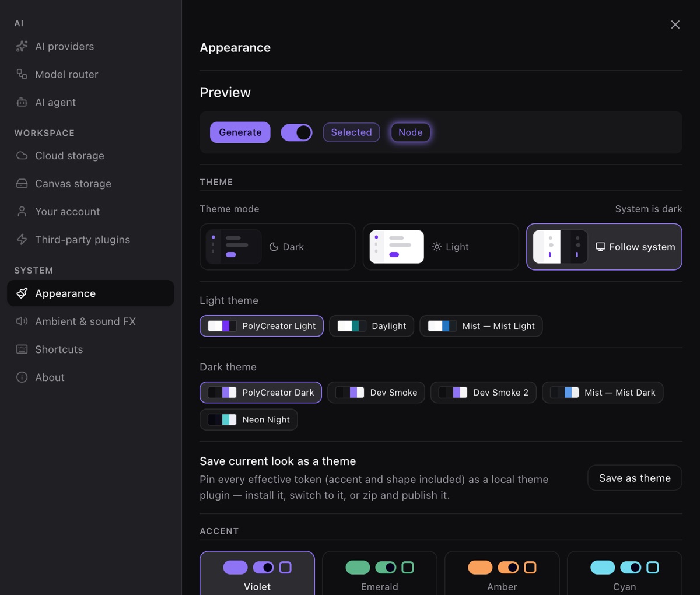Choose Dev Smoke 2 dark theme
This screenshot has height=595, width=700.
(484, 393)
